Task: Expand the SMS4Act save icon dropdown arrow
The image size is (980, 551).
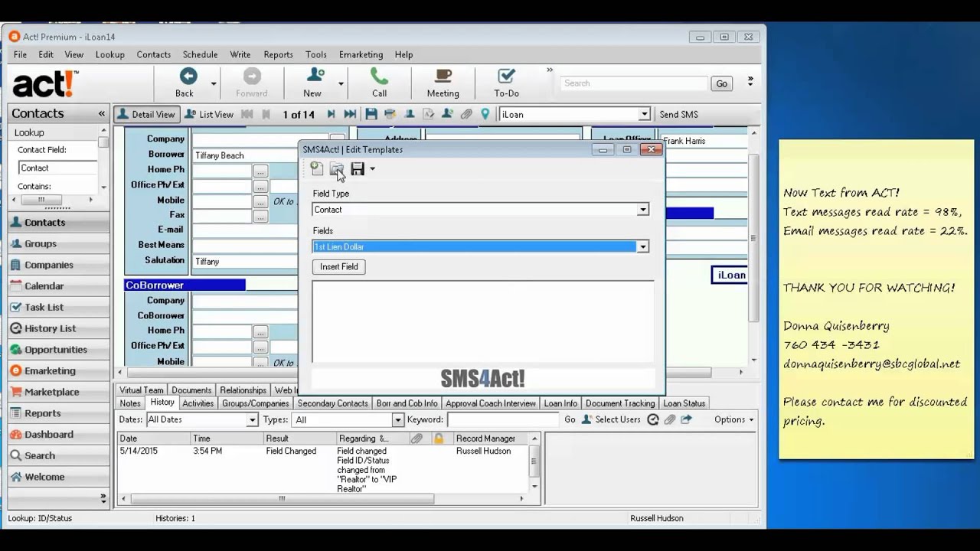Action: coord(372,169)
